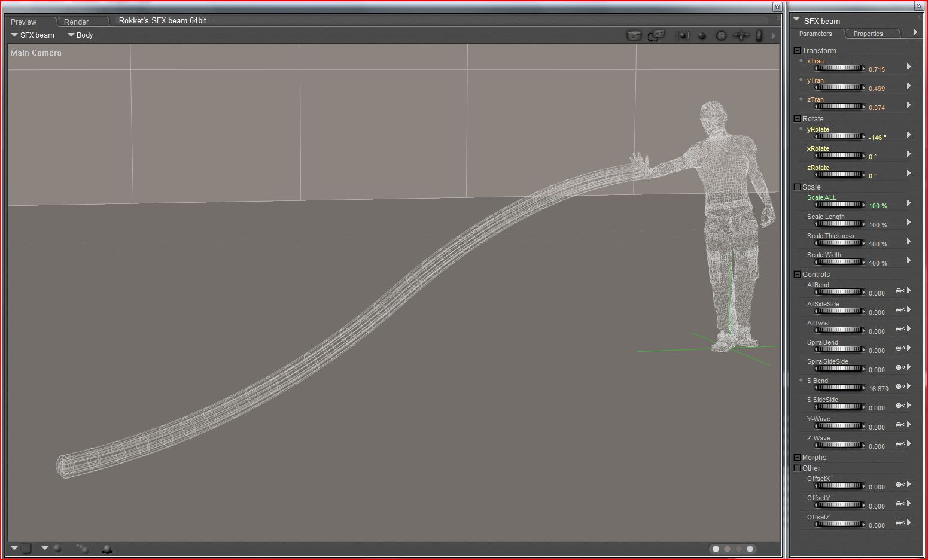This screenshot has height=560, width=928.
Task: Toggle the animation dot beside zTran
Action: [x=801, y=99]
